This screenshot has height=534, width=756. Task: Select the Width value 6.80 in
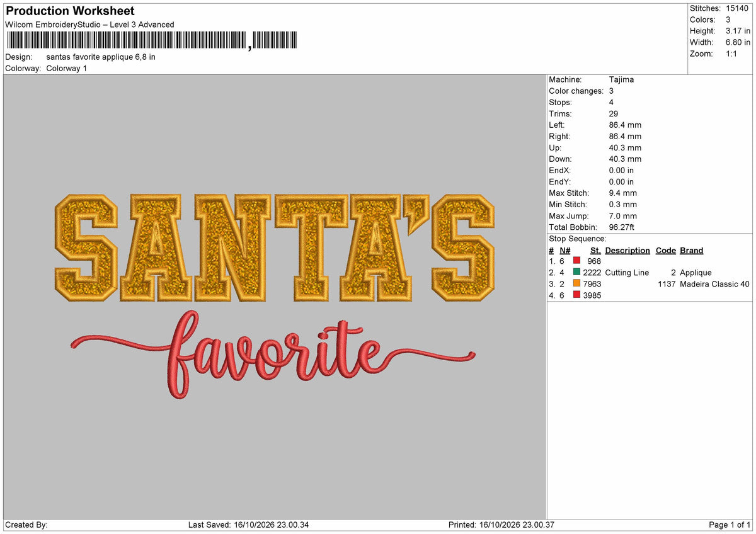(738, 42)
